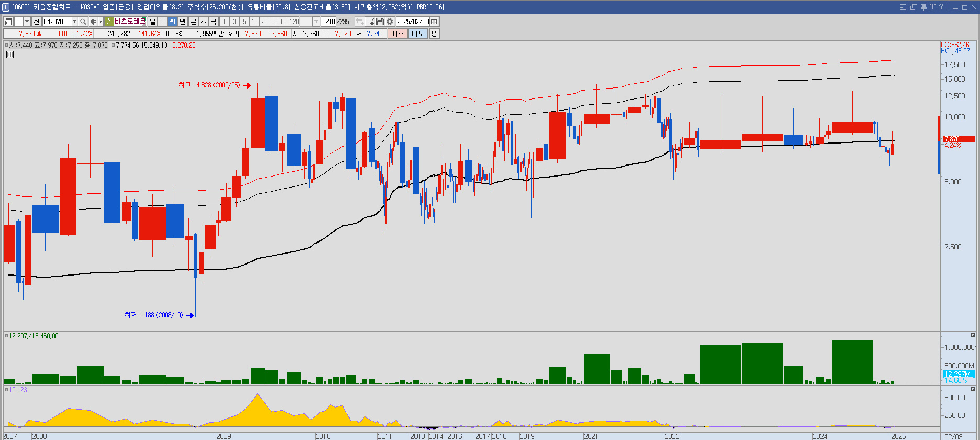Open the stock search magnifier
980x440 pixels.
pyautogui.click(x=83, y=21)
